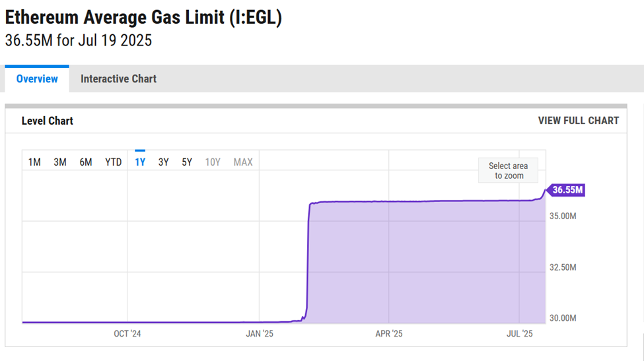
Task: Click the Ethereum Average Gas Limit title
Action: [143, 18]
